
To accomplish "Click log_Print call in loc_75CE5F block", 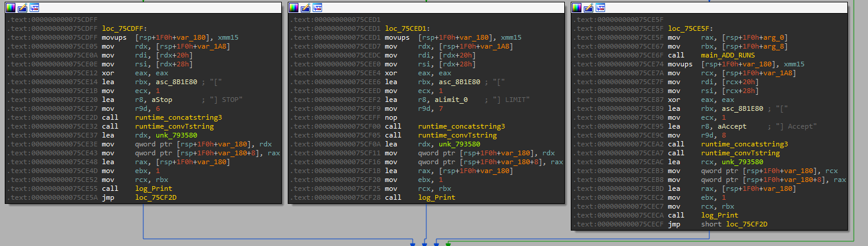I will tap(719, 215).
